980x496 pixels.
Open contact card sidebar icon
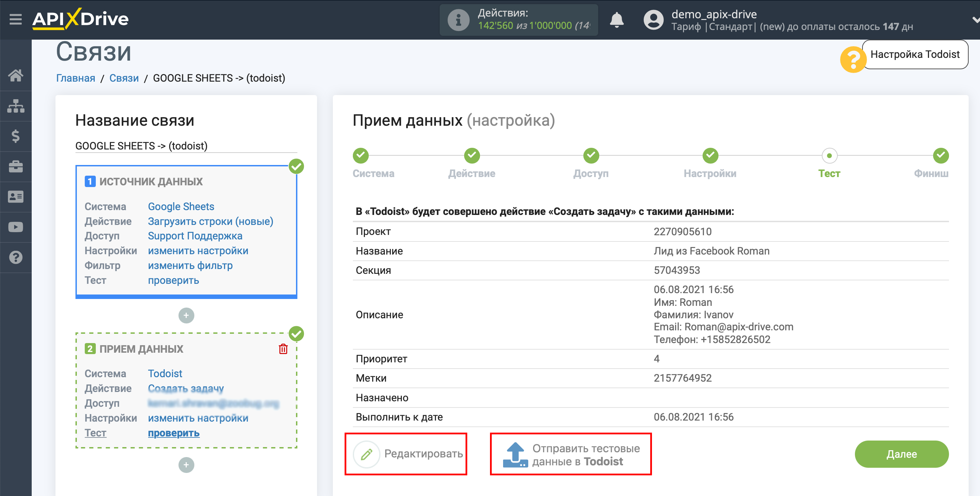click(x=16, y=197)
